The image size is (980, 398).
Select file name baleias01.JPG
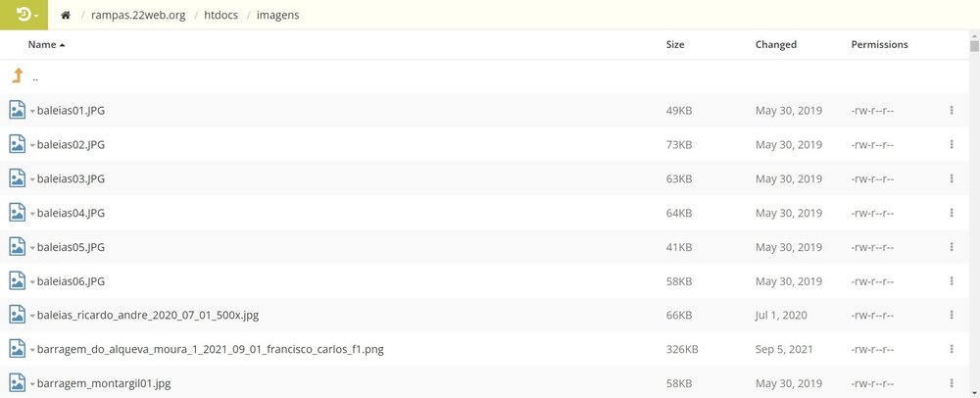(71, 111)
